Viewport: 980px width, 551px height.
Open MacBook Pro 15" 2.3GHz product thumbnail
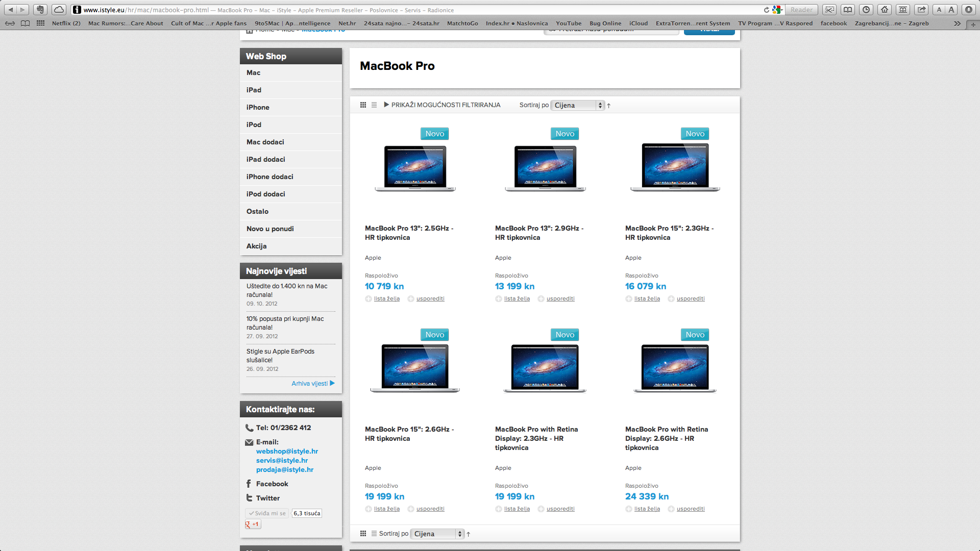[x=675, y=167]
